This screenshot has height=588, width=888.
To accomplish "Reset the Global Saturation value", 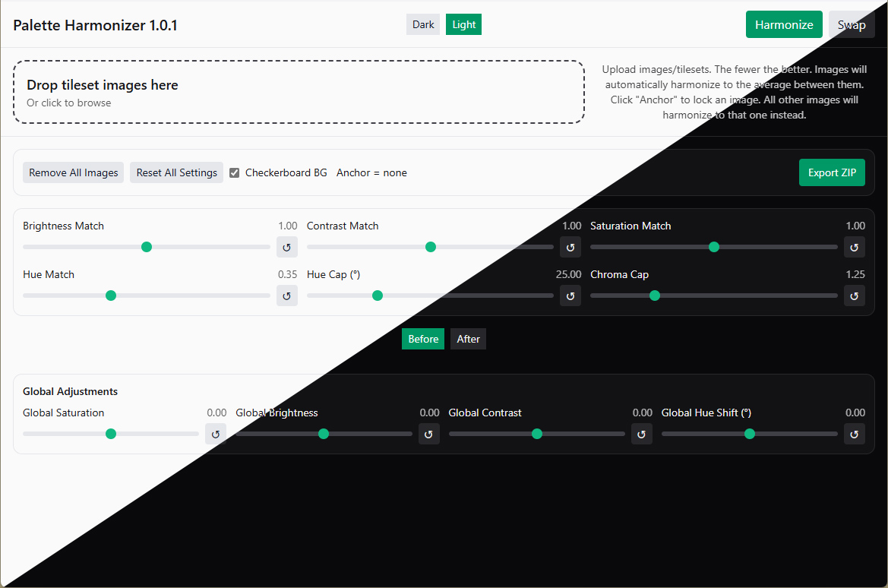I will pos(215,434).
